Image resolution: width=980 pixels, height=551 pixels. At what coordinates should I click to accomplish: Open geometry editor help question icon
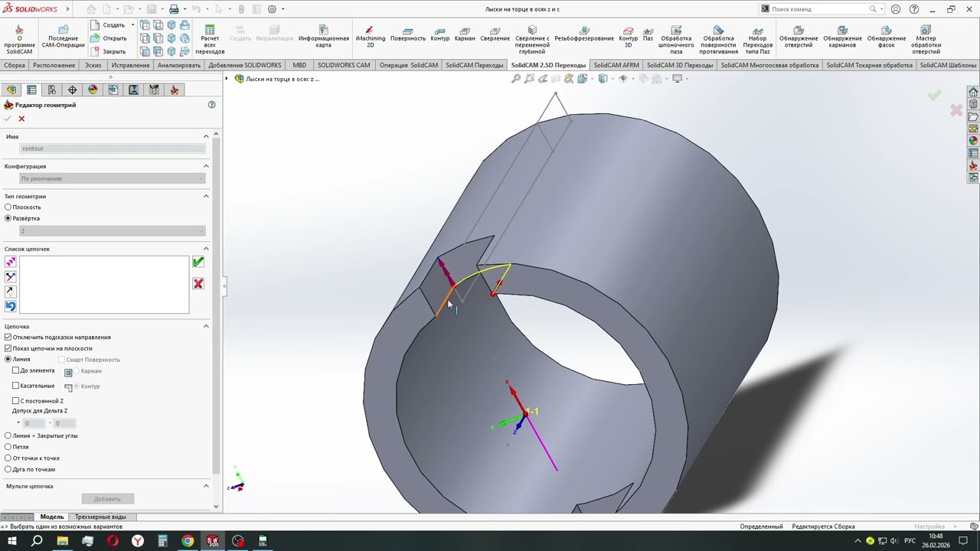tap(212, 105)
